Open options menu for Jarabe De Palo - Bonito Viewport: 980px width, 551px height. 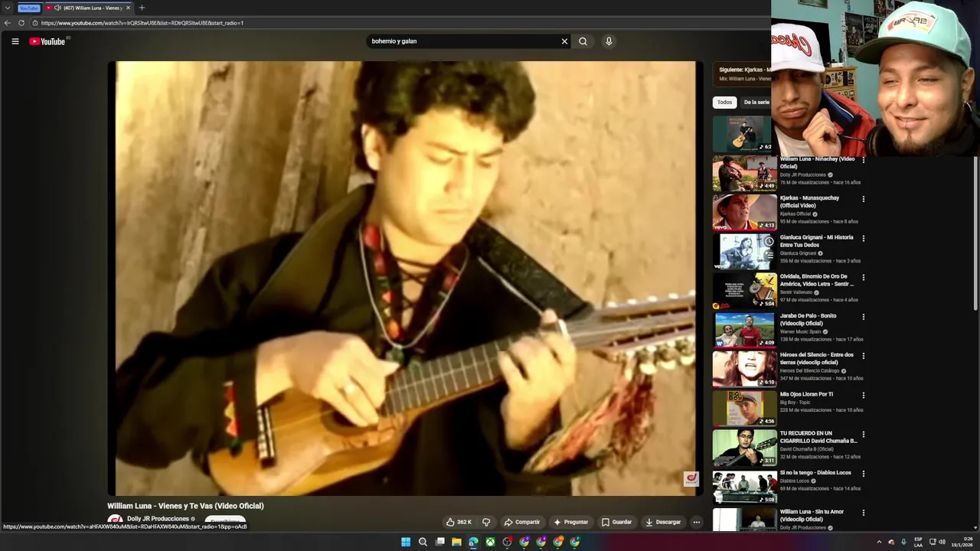tap(863, 317)
